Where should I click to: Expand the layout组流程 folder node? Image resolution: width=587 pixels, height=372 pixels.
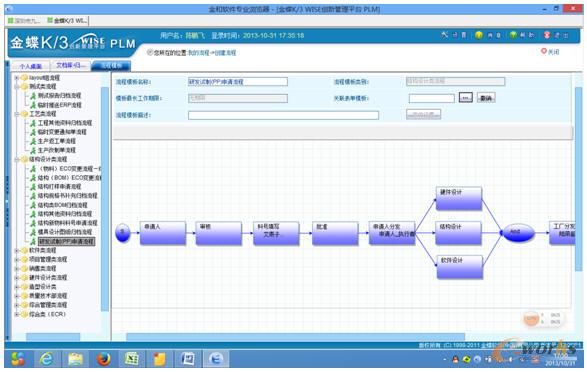(x=16, y=78)
